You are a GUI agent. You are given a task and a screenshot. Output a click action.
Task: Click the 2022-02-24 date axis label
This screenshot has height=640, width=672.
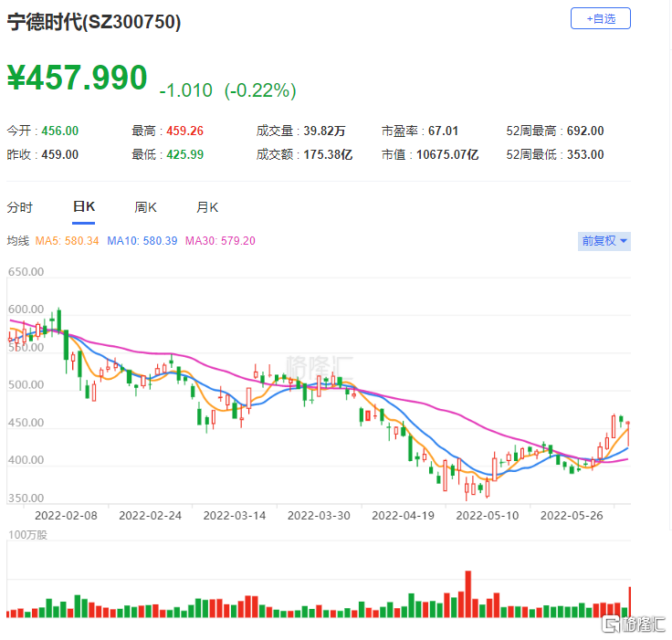coord(150,515)
